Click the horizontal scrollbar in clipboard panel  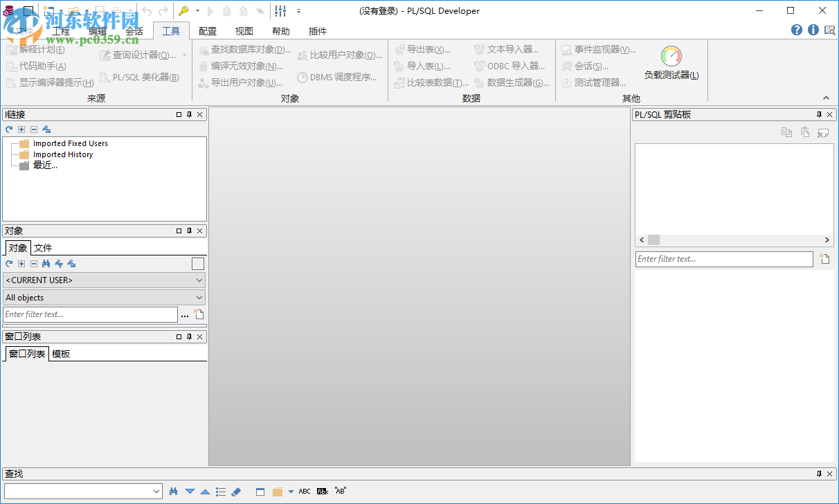(653, 240)
